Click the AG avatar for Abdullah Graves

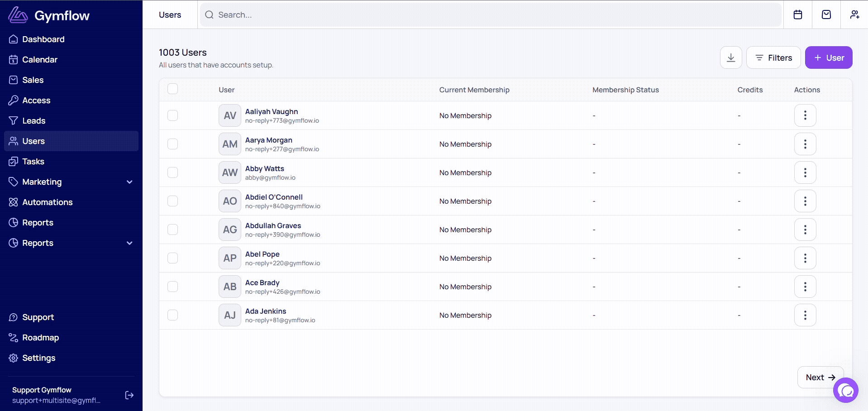[230, 229]
